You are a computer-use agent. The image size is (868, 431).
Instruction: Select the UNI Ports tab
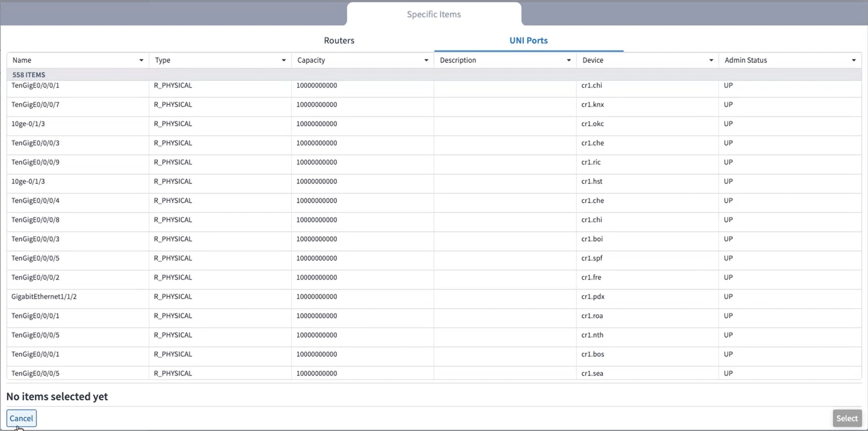[x=529, y=40]
